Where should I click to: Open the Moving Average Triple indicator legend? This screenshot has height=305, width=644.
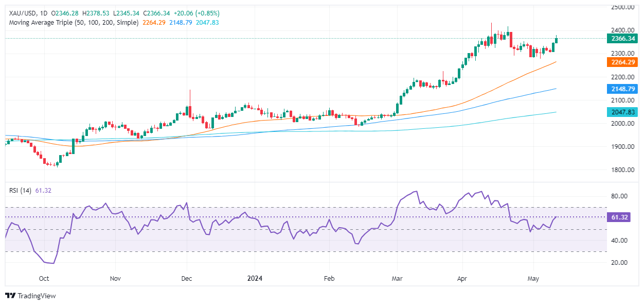click(x=73, y=23)
